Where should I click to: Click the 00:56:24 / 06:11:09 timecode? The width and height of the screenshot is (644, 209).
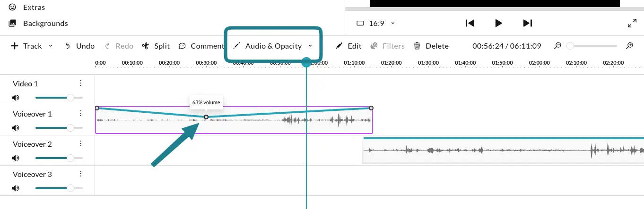(507, 46)
